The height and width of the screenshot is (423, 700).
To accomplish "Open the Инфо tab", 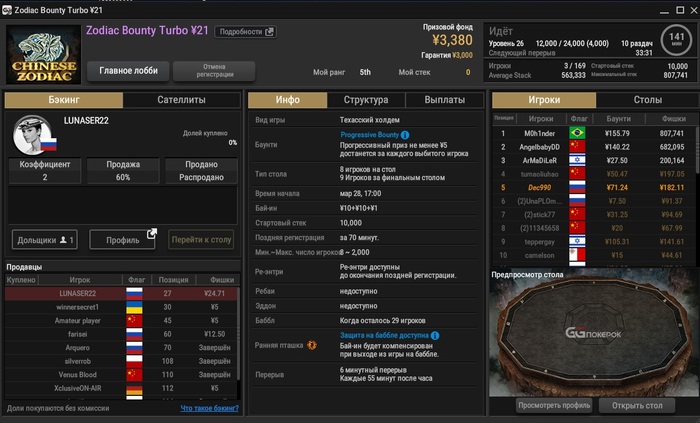I will click(x=288, y=100).
